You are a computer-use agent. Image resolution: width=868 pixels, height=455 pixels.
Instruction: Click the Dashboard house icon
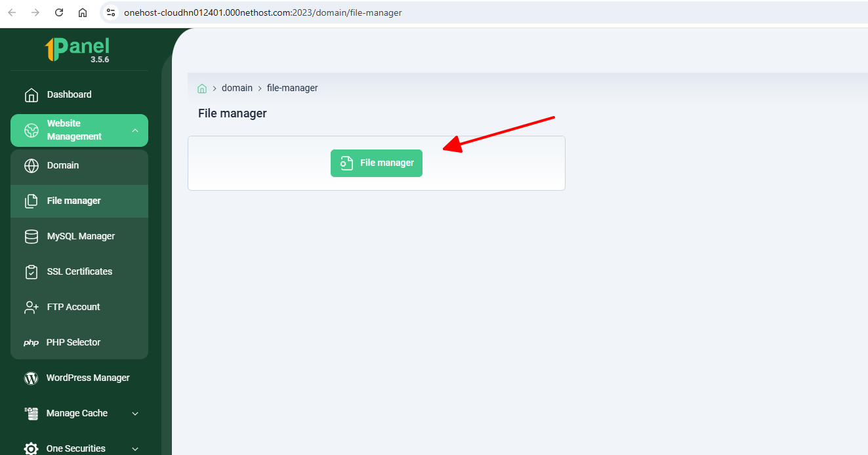[x=31, y=95]
